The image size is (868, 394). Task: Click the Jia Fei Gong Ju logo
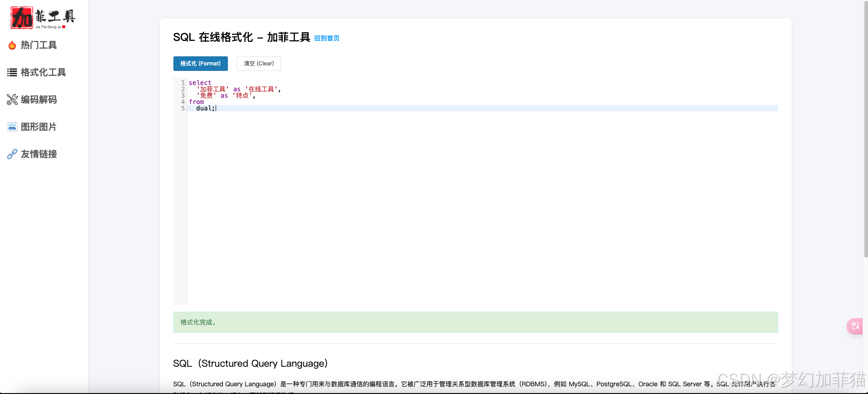(43, 18)
